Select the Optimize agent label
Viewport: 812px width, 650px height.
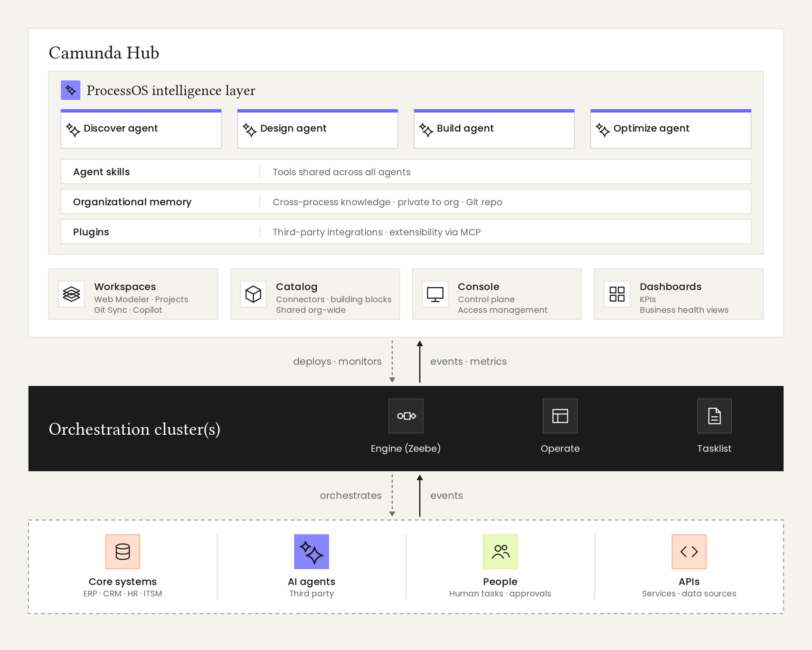pos(651,128)
